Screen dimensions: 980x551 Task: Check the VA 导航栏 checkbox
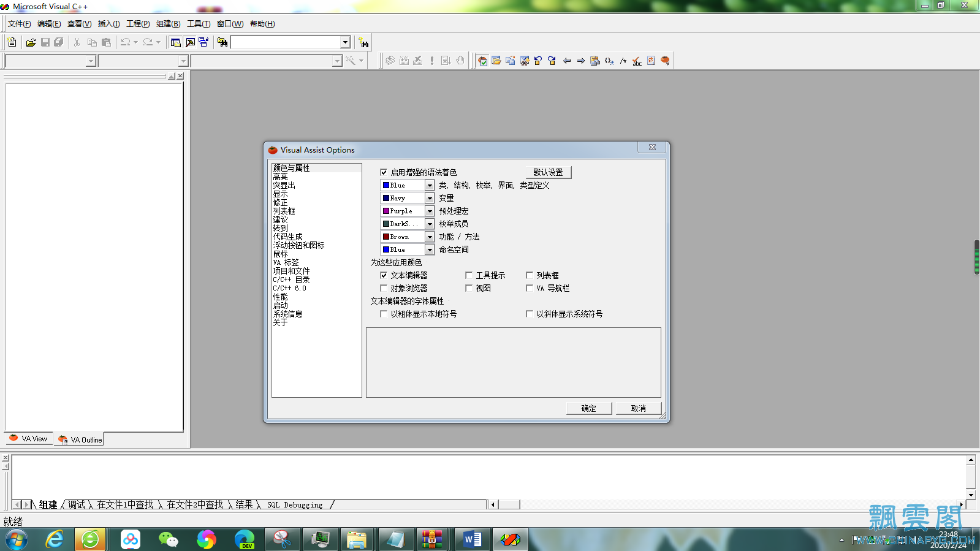(530, 288)
